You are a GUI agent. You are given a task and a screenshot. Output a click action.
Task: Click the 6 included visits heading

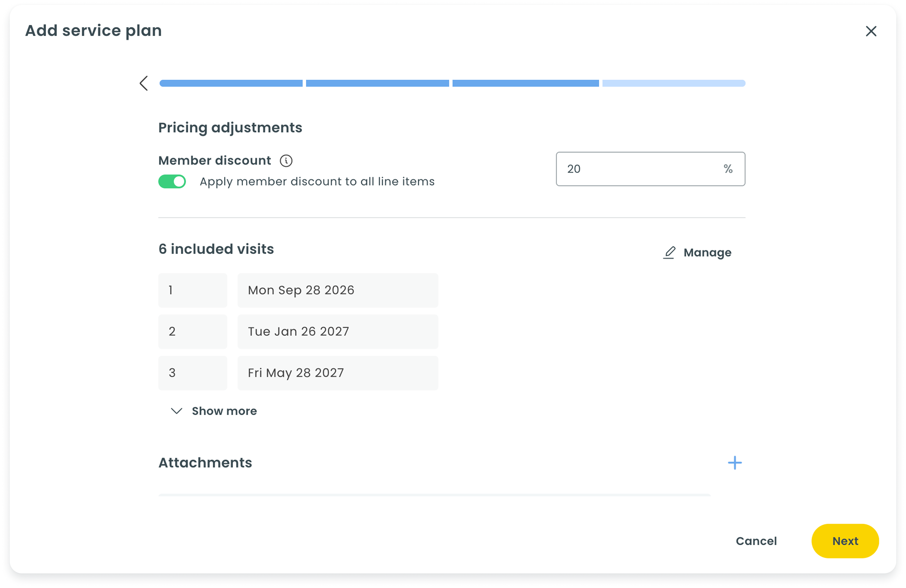[216, 249]
